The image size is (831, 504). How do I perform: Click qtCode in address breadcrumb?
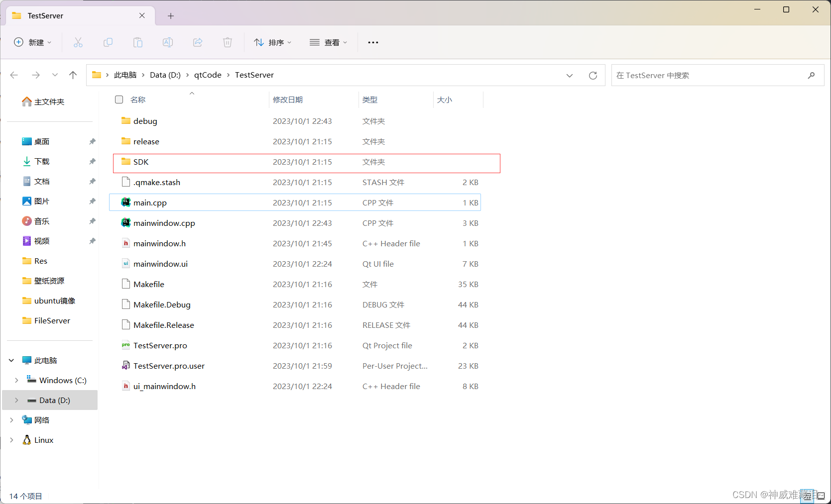(208, 75)
